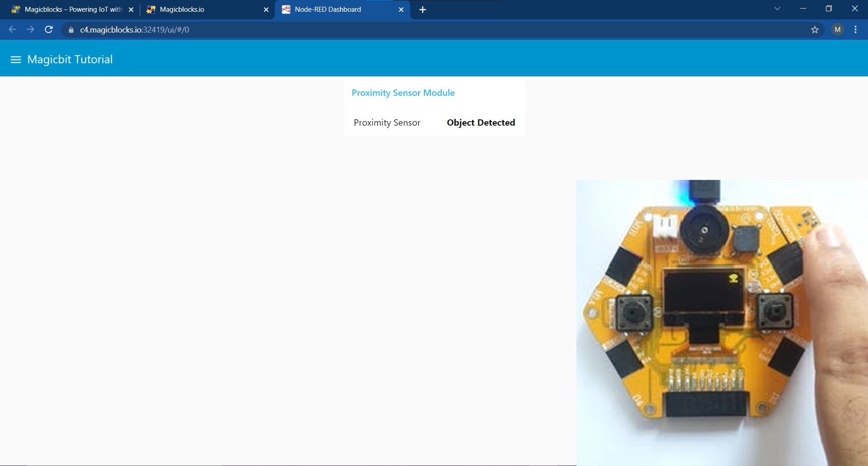Switch to the Magicblocks.io tab
This screenshot has height=466, width=868.
(194, 9)
